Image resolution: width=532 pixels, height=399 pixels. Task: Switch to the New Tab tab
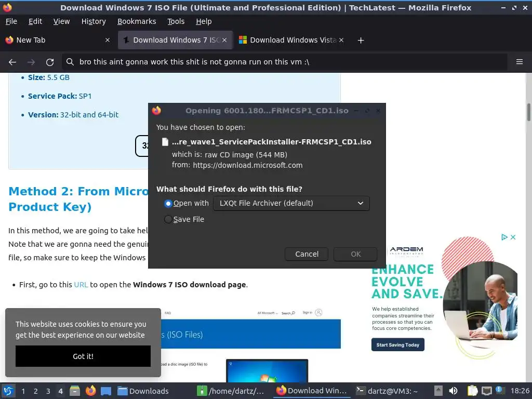58,40
